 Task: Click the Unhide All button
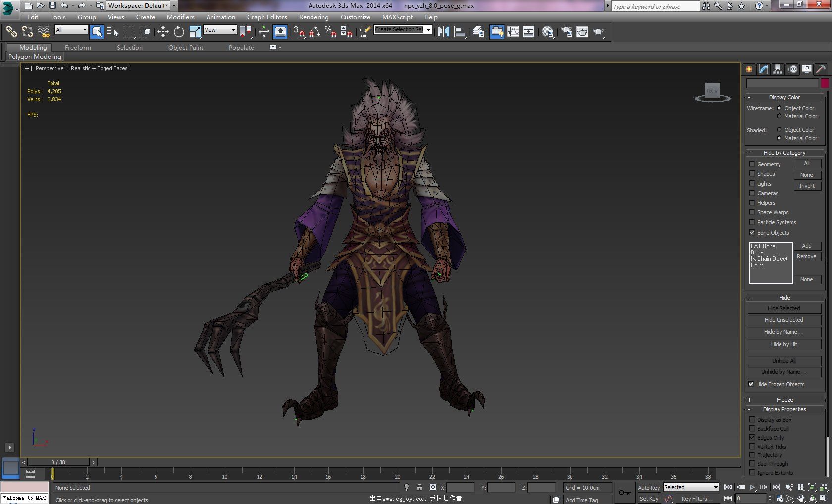784,361
